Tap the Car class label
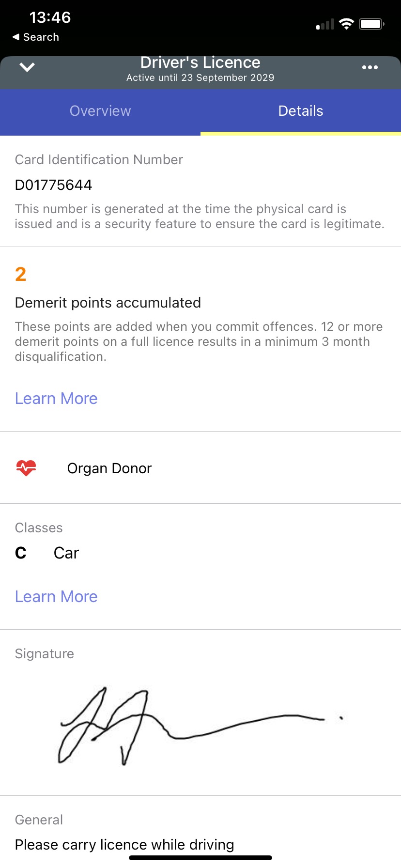This screenshot has height=868, width=401. tap(66, 553)
